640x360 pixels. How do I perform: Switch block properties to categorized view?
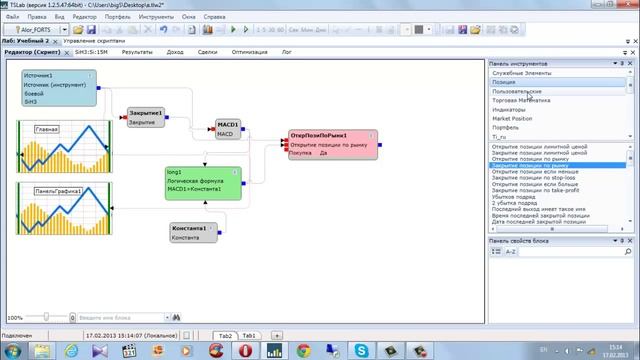tap(496, 251)
